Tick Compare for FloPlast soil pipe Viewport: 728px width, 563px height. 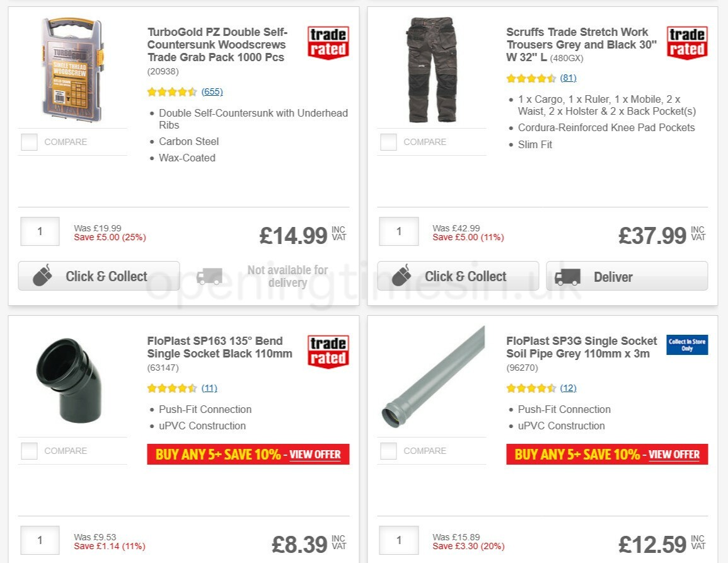pyautogui.click(x=388, y=451)
